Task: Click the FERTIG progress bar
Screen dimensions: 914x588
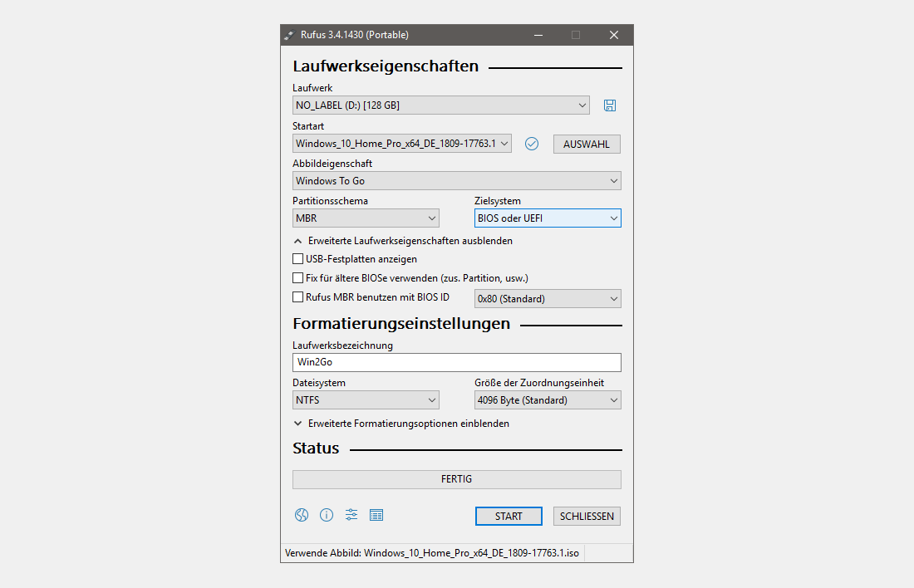Action: [457, 479]
